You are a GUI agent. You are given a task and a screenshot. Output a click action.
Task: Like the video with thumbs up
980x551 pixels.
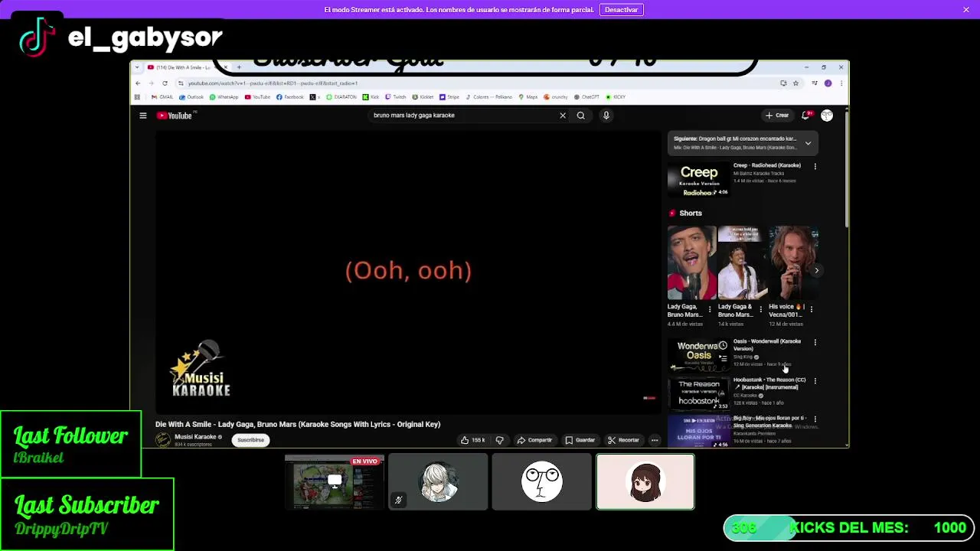click(472, 440)
